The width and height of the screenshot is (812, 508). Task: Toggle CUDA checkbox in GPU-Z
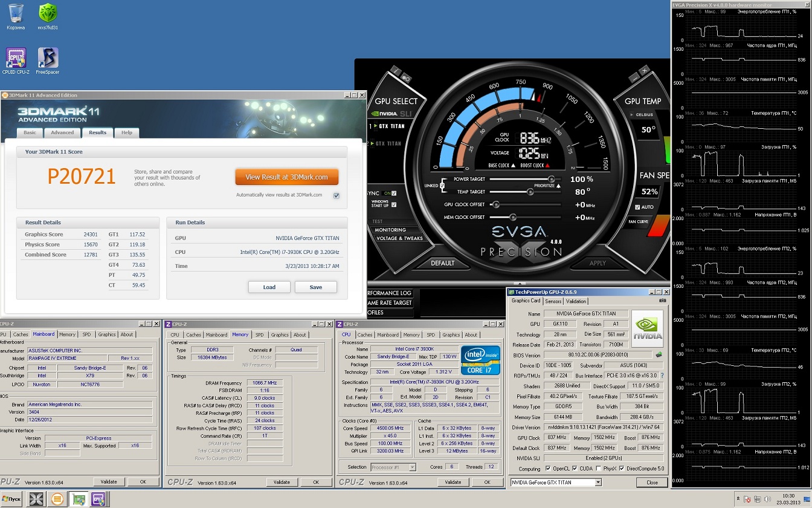tap(575, 469)
